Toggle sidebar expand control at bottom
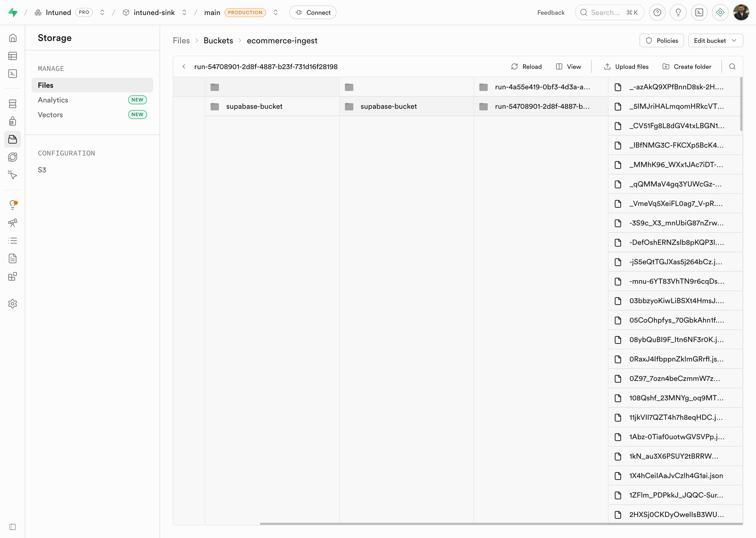Image resolution: width=756 pixels, height=538 pixels. tap(13, 527)
